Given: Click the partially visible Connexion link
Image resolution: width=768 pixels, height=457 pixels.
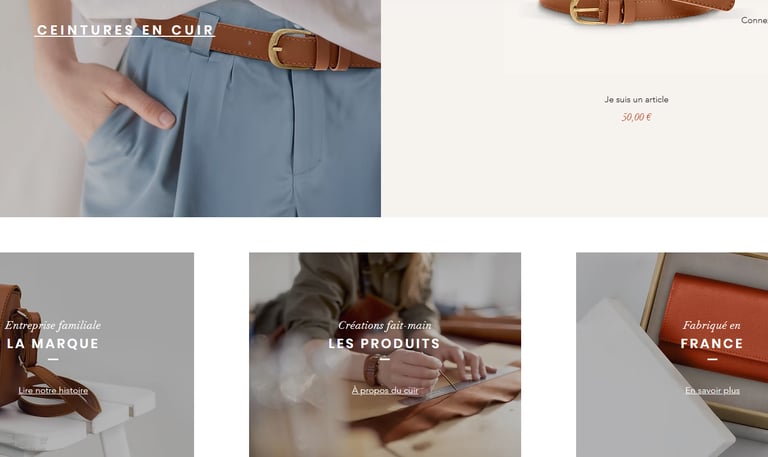Looking at the screenshot, I should 754,21.
